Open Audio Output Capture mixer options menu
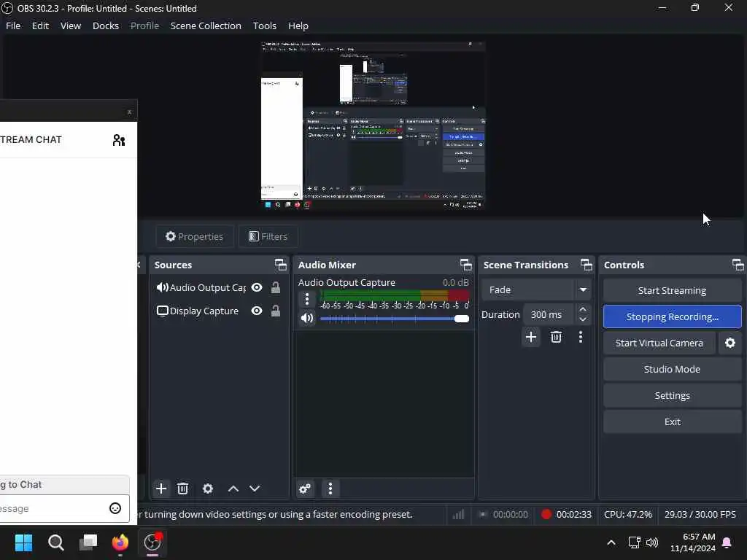Screen dimensions: 747x560 307,299
